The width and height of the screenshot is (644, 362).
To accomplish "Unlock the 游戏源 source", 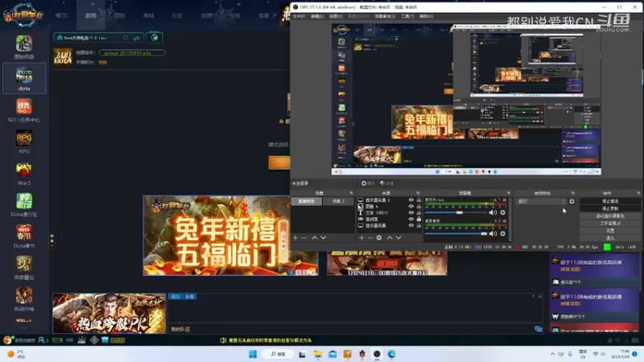I will (x=419, y=219).
